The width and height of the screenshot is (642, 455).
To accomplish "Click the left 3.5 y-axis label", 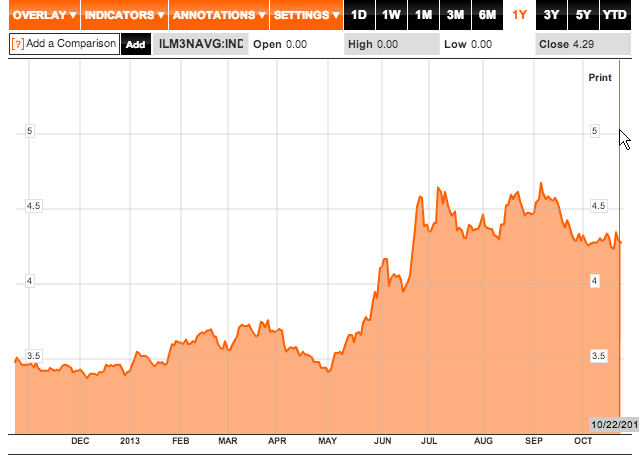I will coord(33,355).
